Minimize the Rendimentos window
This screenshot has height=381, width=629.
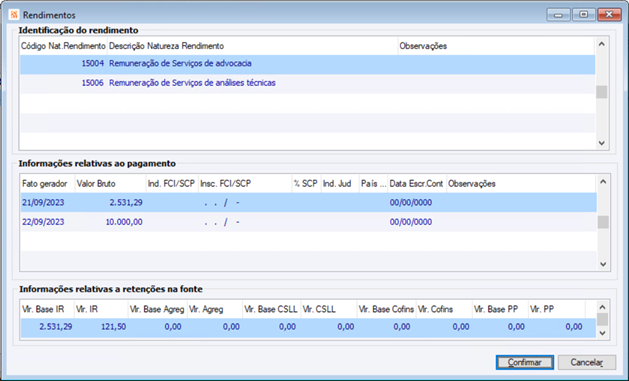(x=558, y=15)
